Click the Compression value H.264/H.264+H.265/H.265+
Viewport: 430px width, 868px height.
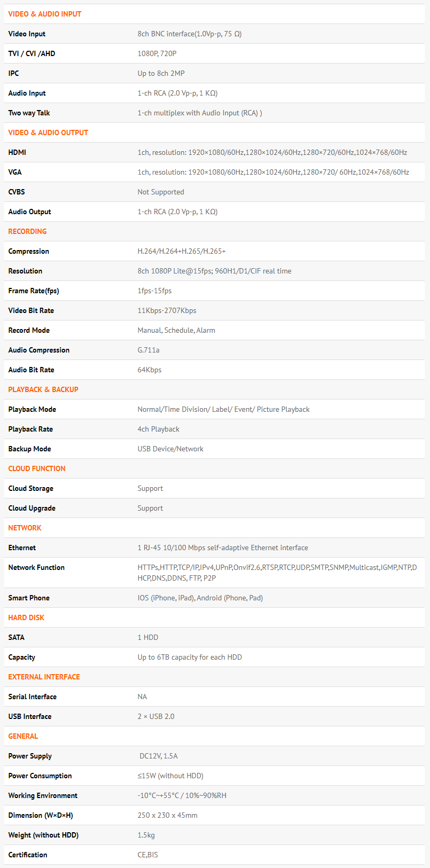(x=182, y=251)
